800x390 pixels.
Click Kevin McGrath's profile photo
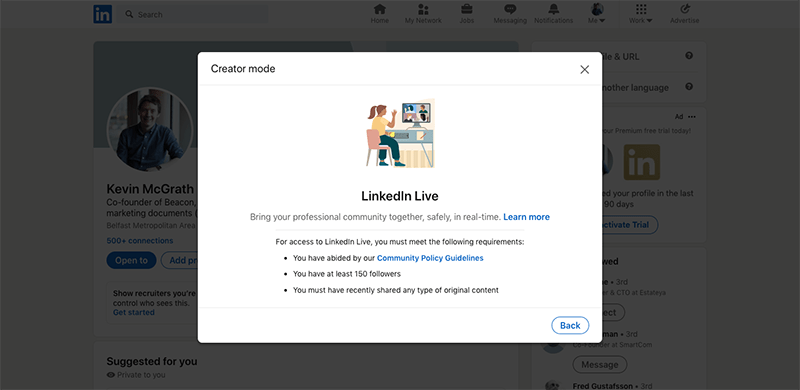coord(149,129)
